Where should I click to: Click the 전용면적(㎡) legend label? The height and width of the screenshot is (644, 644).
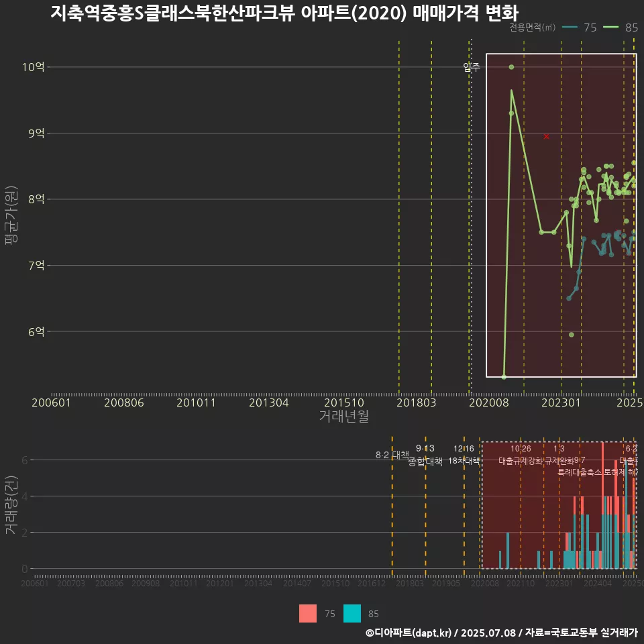(532, 28)
